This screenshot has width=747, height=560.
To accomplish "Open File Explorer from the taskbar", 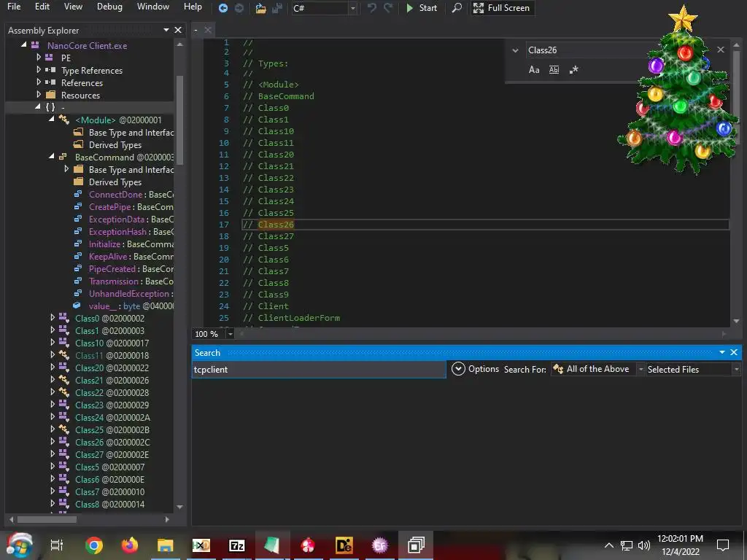I will 166,545.
